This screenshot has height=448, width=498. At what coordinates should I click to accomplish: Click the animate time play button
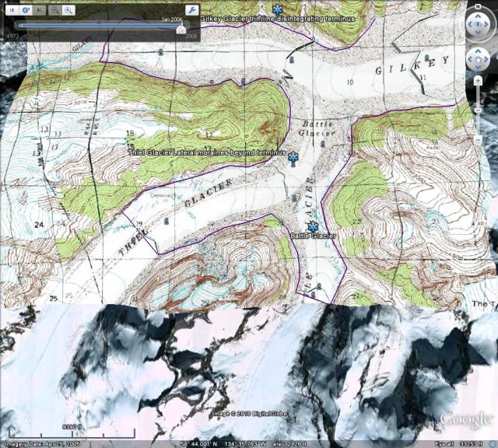pos(26,11)
